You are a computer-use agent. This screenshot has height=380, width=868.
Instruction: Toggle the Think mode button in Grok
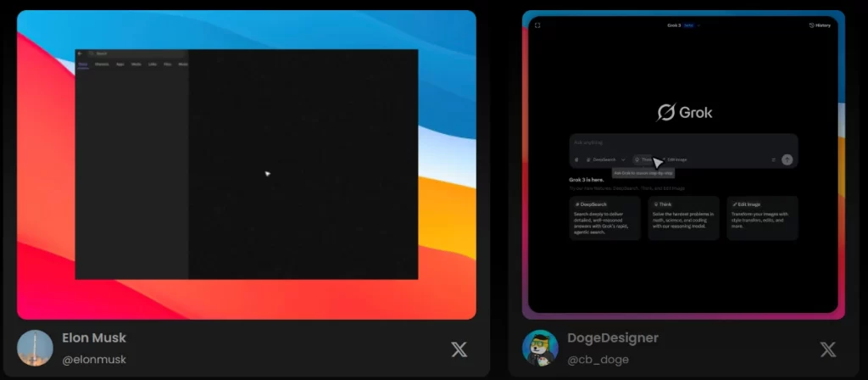click(x=643, y=159)
